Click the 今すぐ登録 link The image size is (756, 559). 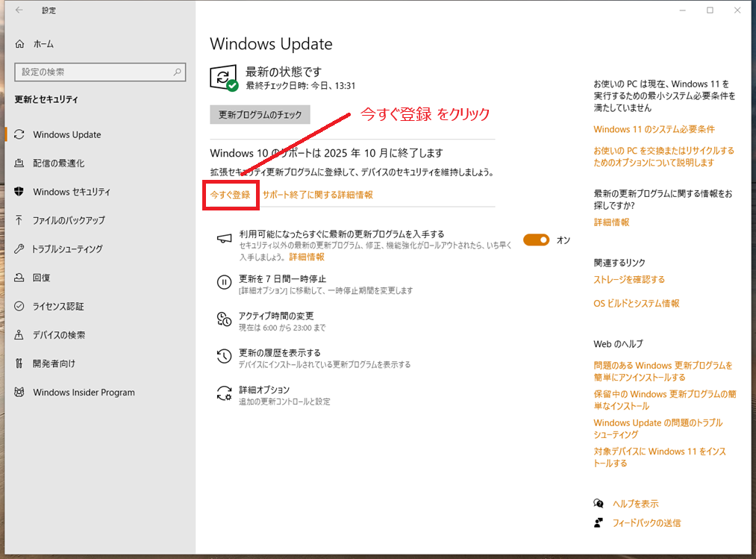230,195
